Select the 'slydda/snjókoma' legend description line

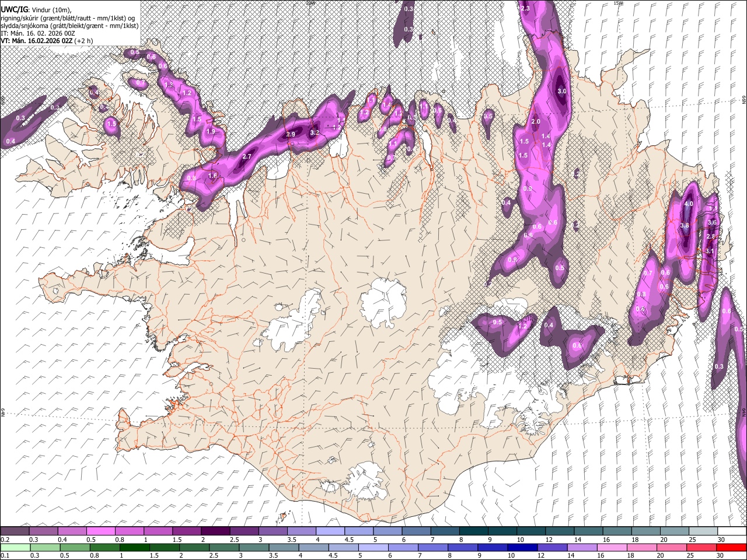(69, 25)
